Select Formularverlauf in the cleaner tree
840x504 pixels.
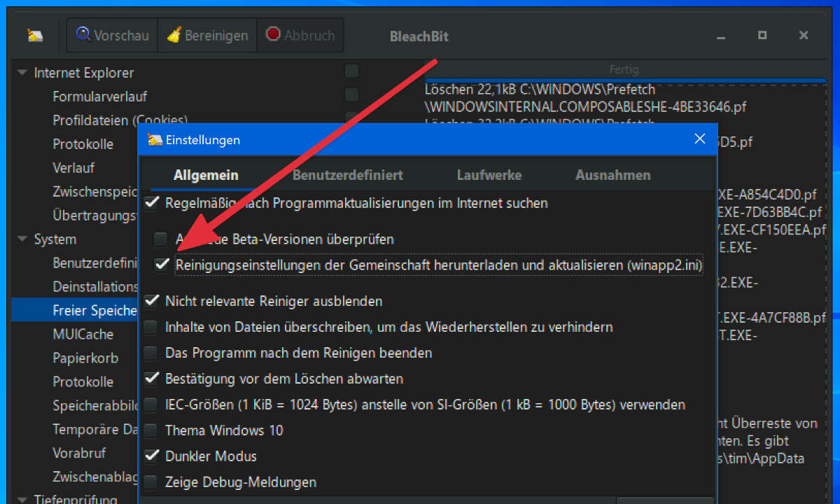[100, 97]
